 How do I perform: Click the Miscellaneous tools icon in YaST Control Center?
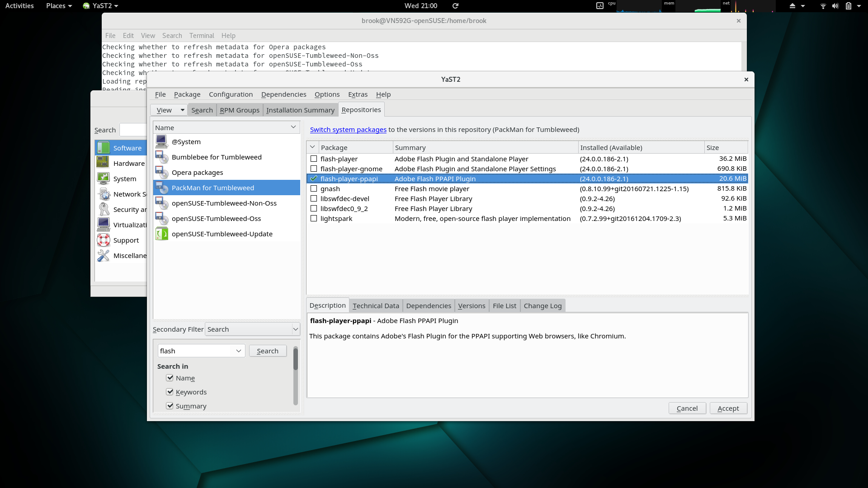pyautogui.click(x=104, y=255)
